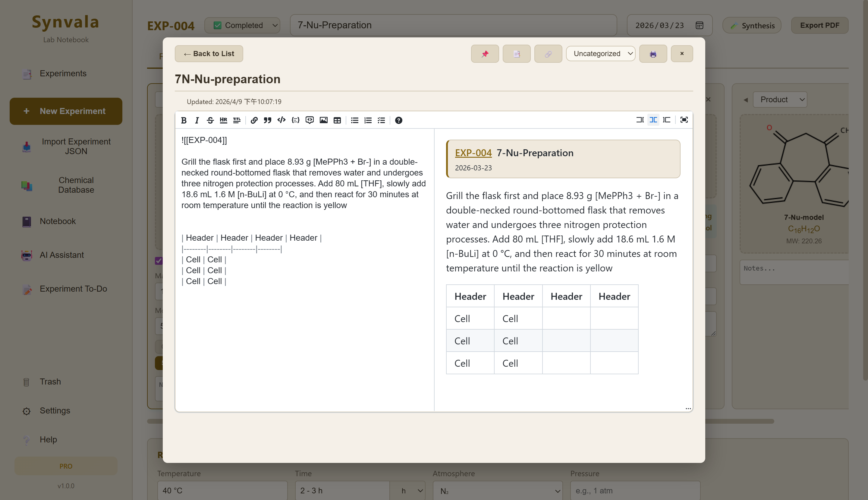868x500 pixels.
Task: Click the document page icon button
Action: click(516, 54)
